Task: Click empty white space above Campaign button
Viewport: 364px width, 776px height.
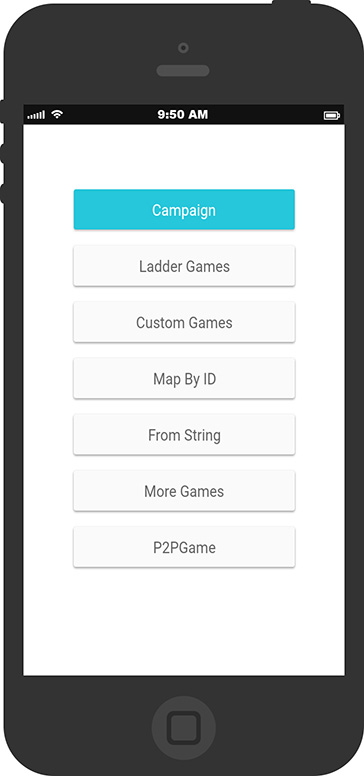Action: (184, 156)
